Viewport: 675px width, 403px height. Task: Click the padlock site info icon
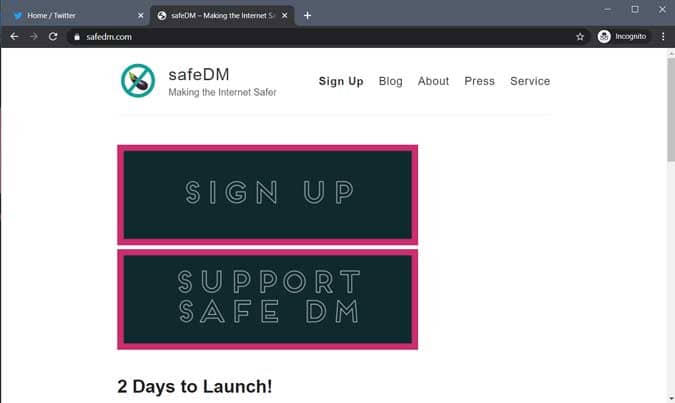[77, 37]
